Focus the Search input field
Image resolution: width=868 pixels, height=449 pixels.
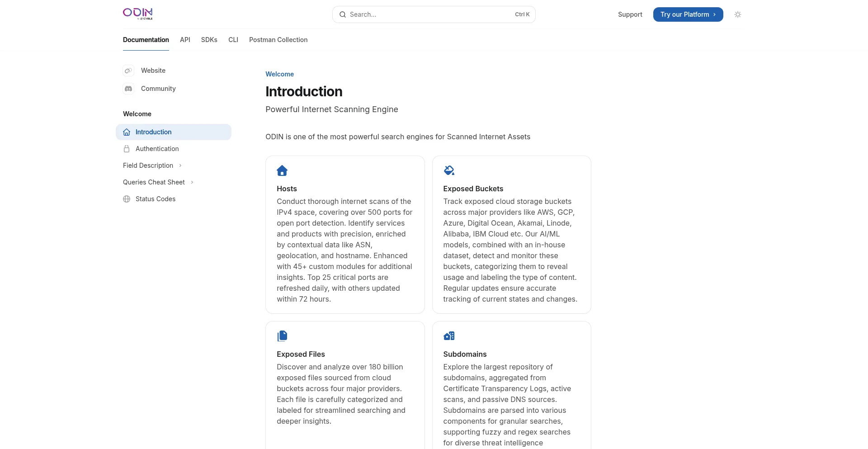pyautogui.click(x=429, y=14)
